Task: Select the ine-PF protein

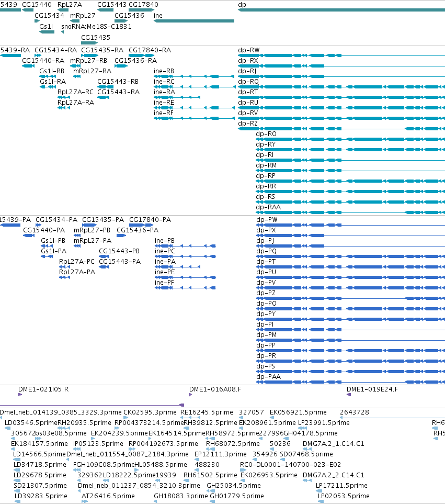Action: point(185,288)
